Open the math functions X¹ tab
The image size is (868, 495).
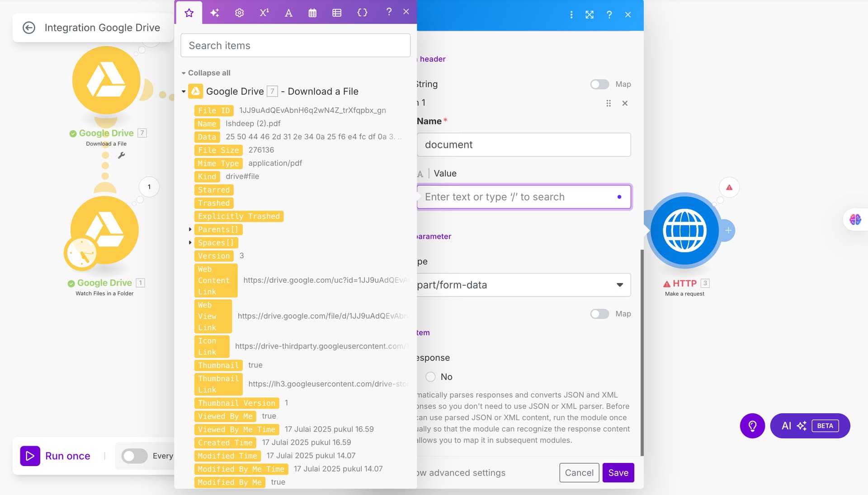264,13
